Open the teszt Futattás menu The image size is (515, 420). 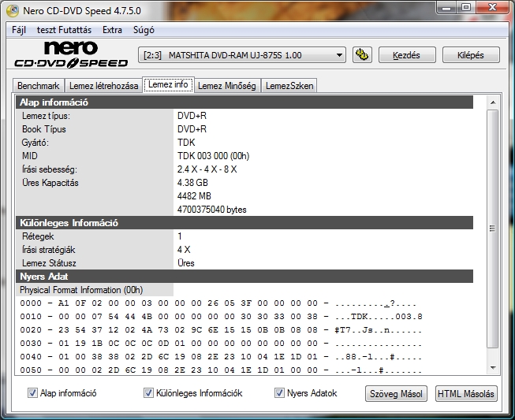point(64,30)
